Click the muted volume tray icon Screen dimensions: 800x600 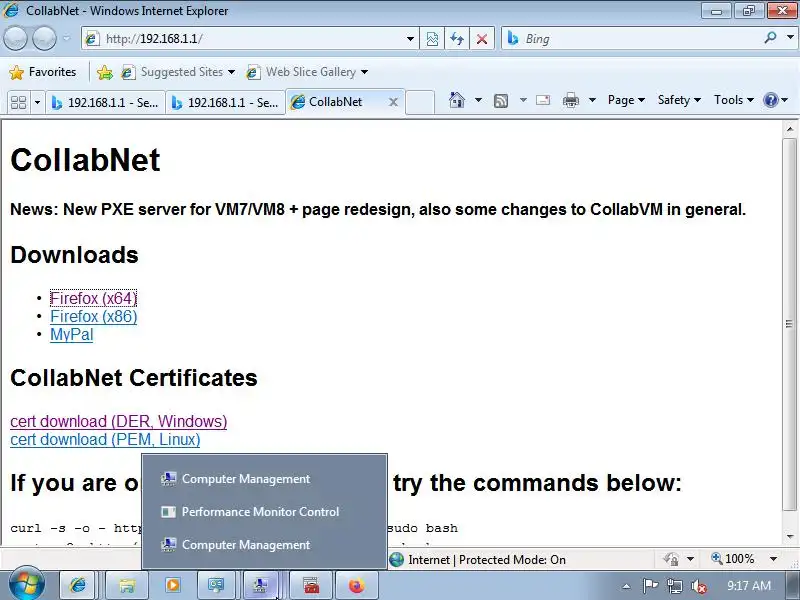698,586
